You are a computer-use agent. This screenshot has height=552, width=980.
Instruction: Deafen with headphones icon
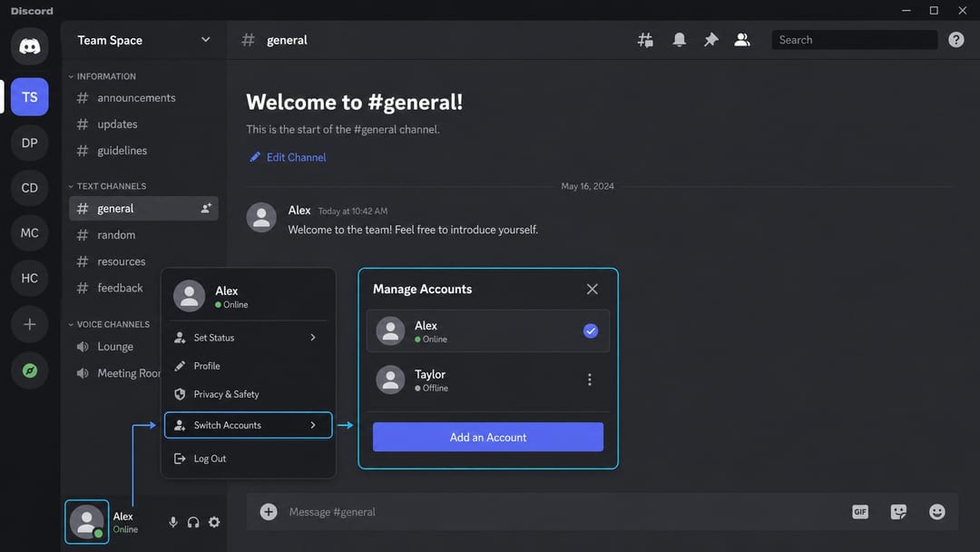pos(193,522)
